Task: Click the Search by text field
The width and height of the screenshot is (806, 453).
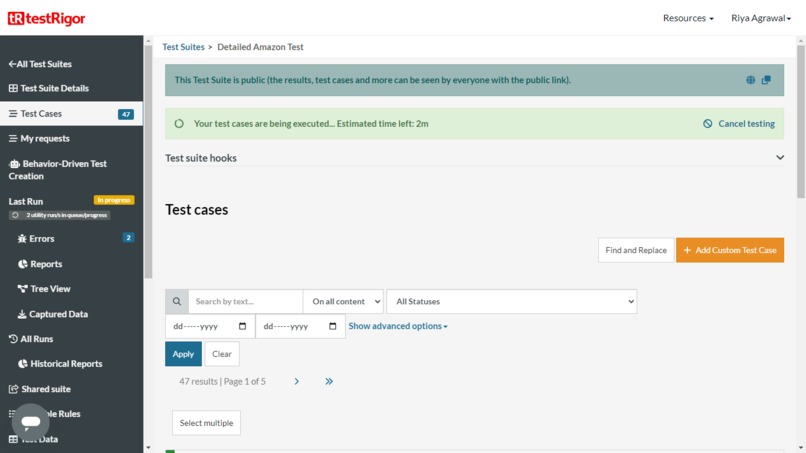Action: point(246,301)
